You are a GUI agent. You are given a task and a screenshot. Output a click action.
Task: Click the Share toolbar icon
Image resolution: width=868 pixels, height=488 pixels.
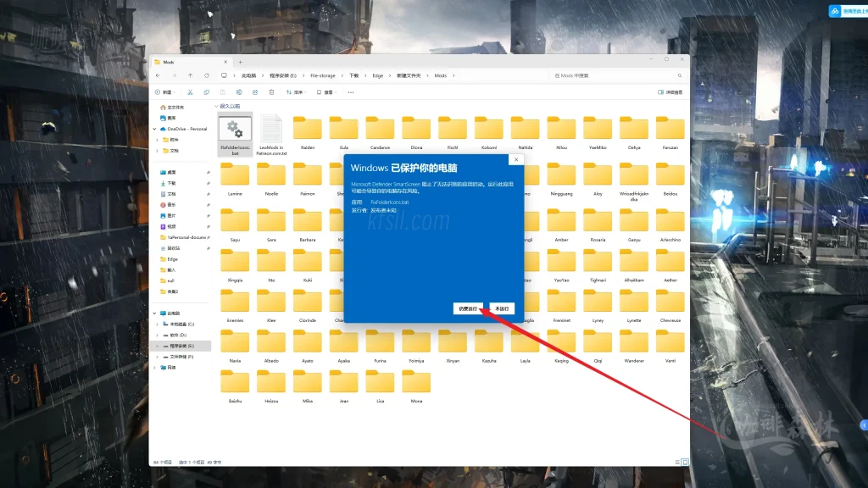click(255, 92)
